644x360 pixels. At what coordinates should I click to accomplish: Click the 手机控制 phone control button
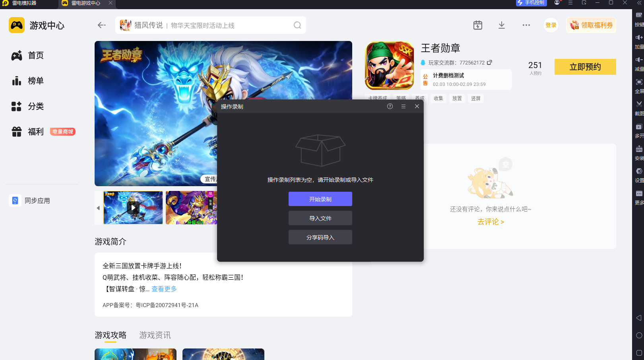pos(531,3)
